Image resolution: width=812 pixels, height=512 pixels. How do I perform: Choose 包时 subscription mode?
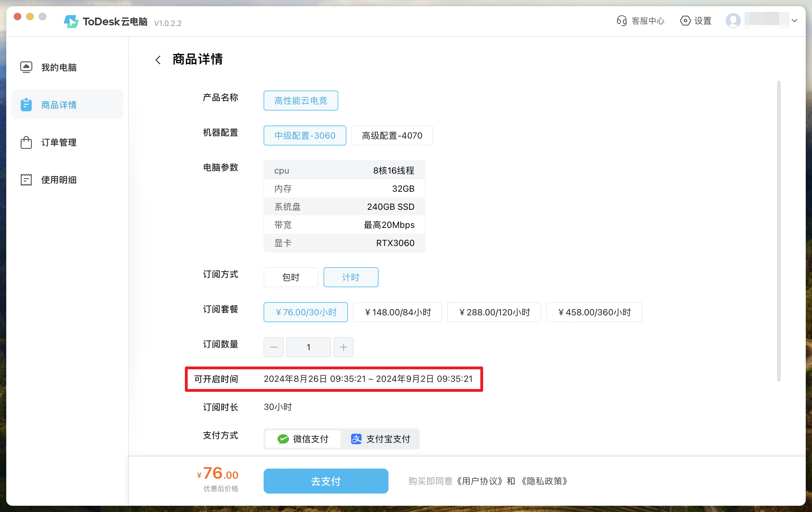tap(291, 277)
